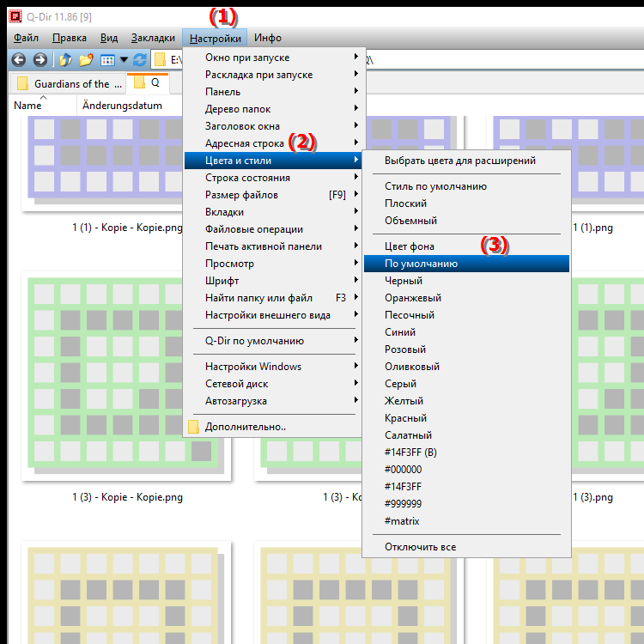Choose the Черный color scheme
The width and height of the screenshot is (644, 644).
466,281
